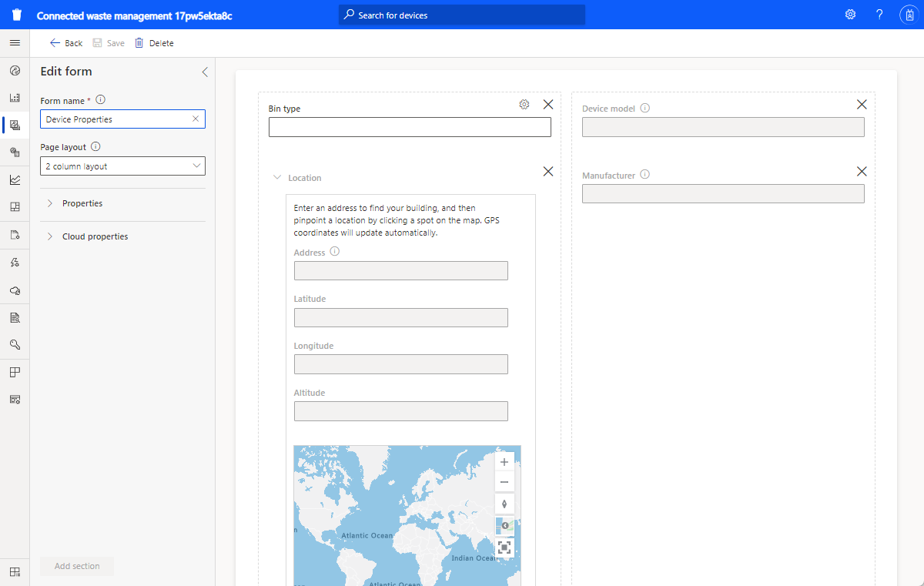Click the Back button
924x586 pixels.
click(x=66, y=43)
